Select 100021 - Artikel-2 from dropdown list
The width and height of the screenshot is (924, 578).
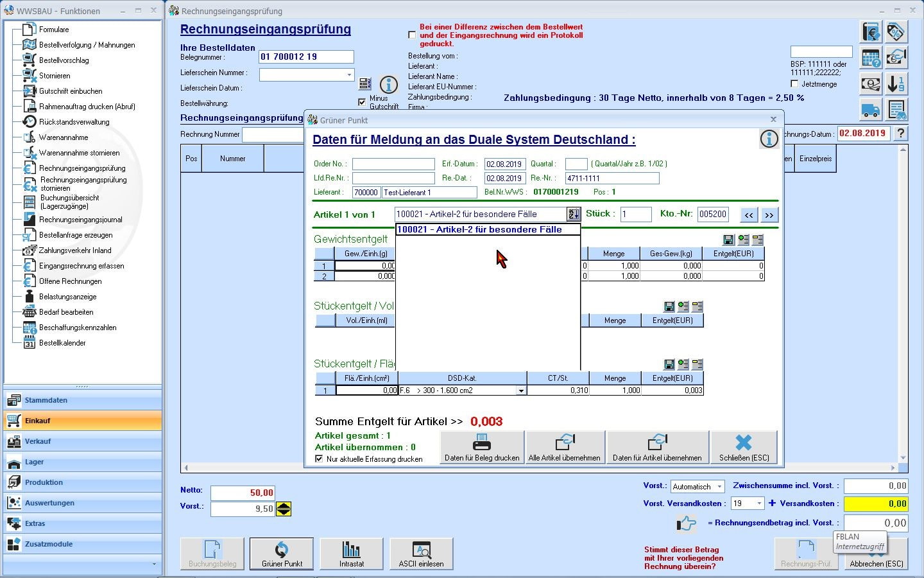(x=488, y=229)
